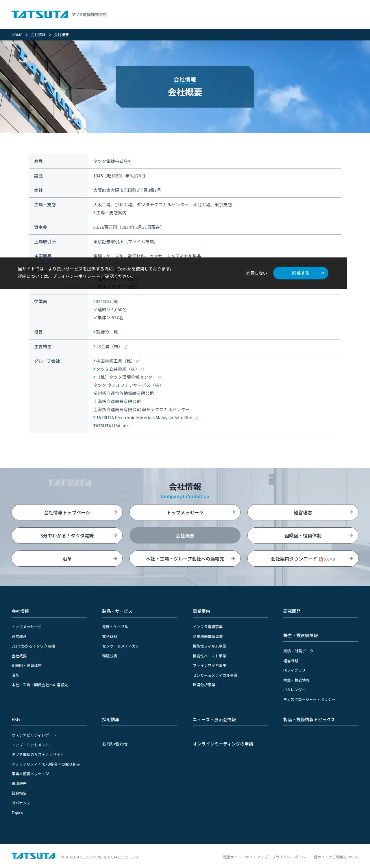Image resolution: width=370 pixels, height=868 pixels.
Task: Click arrow icon on 組織図・役員体制 button
Action: [351, 535]
